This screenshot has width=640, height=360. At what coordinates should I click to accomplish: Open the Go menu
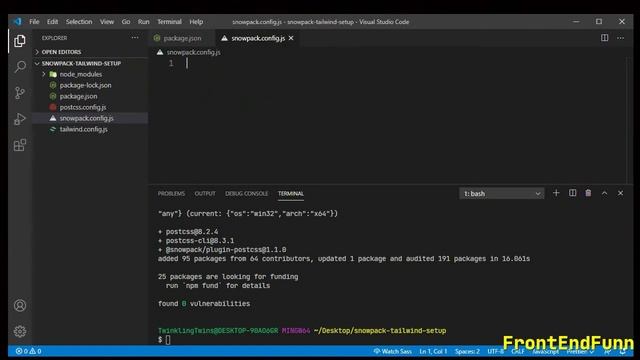[x=126, y=22]
